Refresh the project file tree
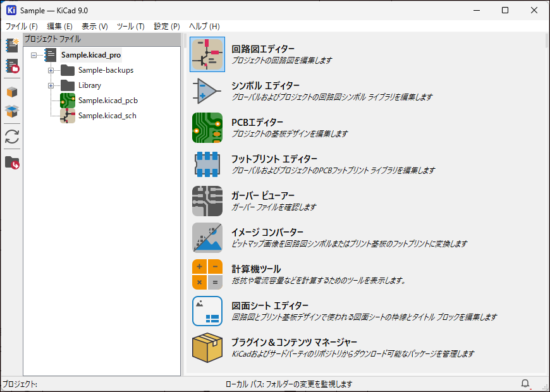 coord(11,137)
